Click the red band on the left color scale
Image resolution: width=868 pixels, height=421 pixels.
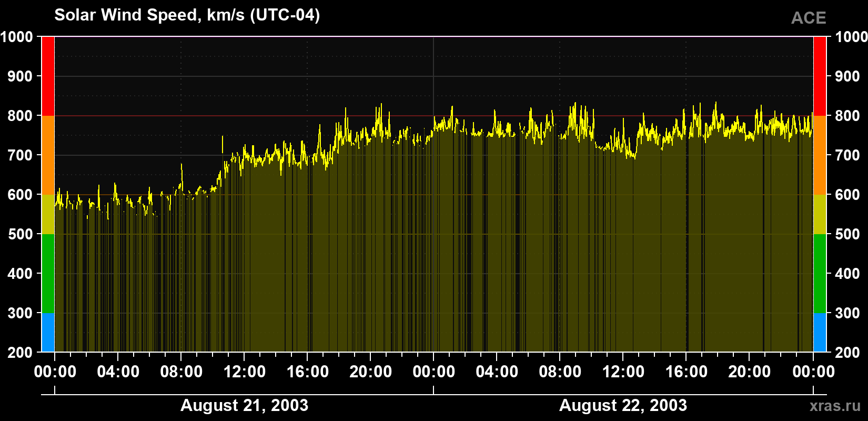point(48,76)
